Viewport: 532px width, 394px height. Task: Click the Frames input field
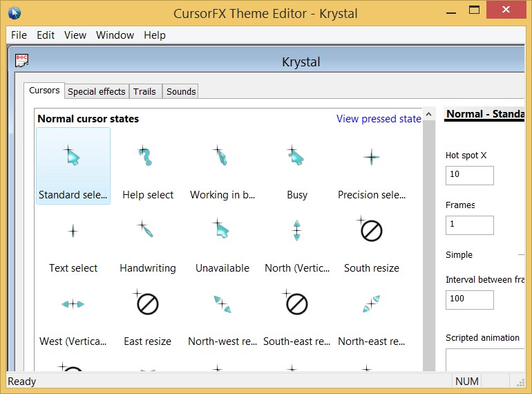(x=470, y=225)
